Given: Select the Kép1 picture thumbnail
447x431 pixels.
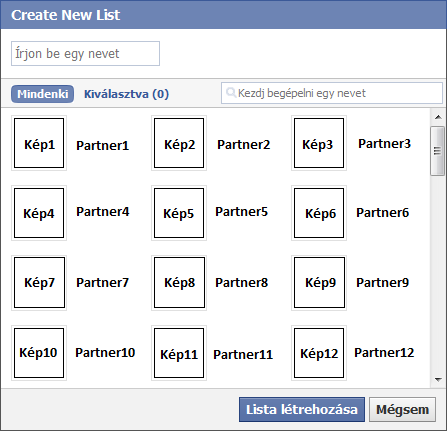Looking at the screenshot, I should tap(39, 143).
